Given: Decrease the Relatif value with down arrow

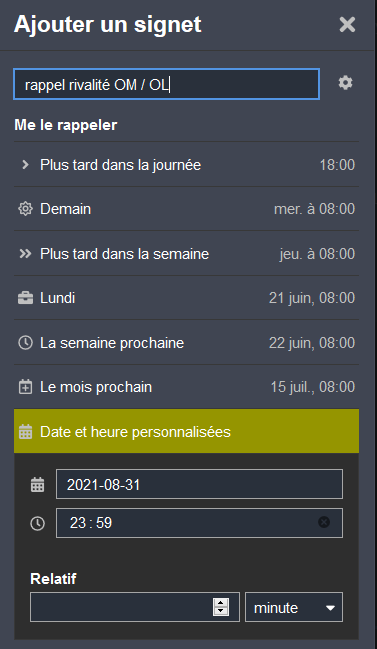Looking at the screenshot, I should (221, 611).
